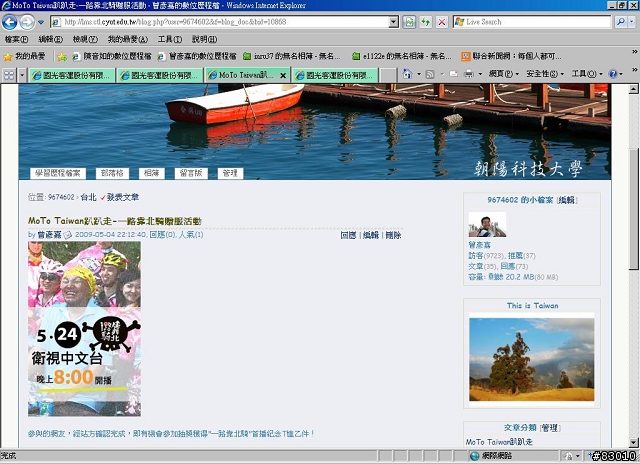Open the 安全性(S) command bar menu
Screen dimensions: 640x464
point(544,74)
